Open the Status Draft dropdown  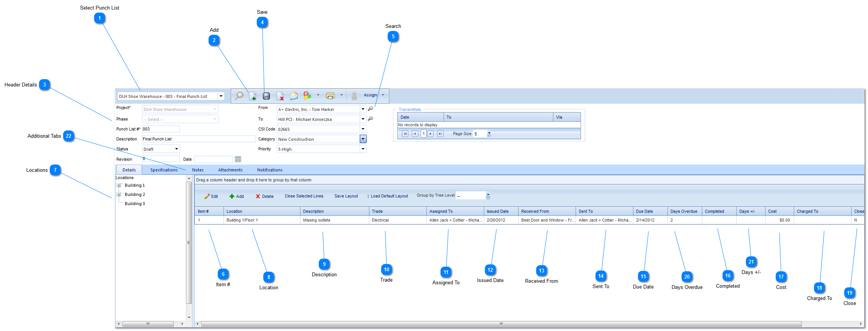176,149
